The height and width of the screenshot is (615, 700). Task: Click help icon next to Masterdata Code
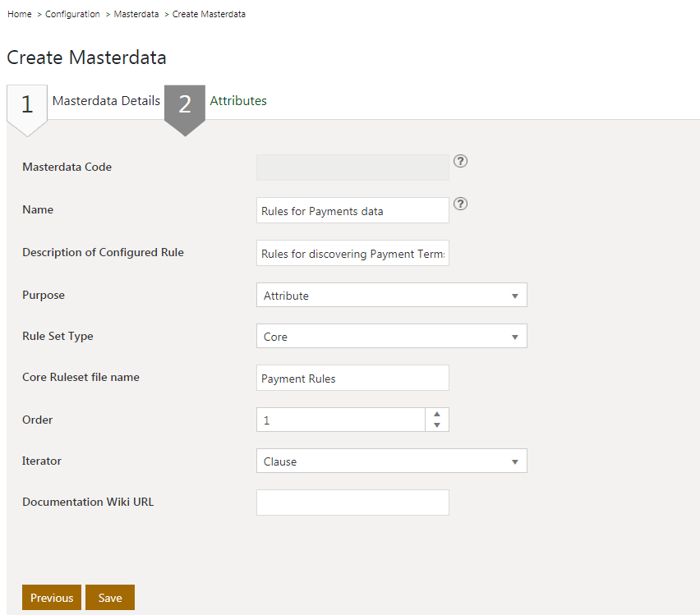point(460,161)
